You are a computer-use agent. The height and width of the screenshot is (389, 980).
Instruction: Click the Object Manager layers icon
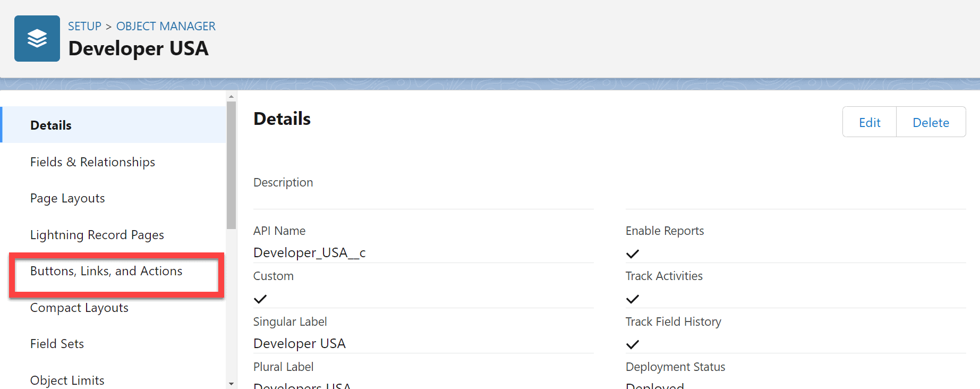point(37,38)
